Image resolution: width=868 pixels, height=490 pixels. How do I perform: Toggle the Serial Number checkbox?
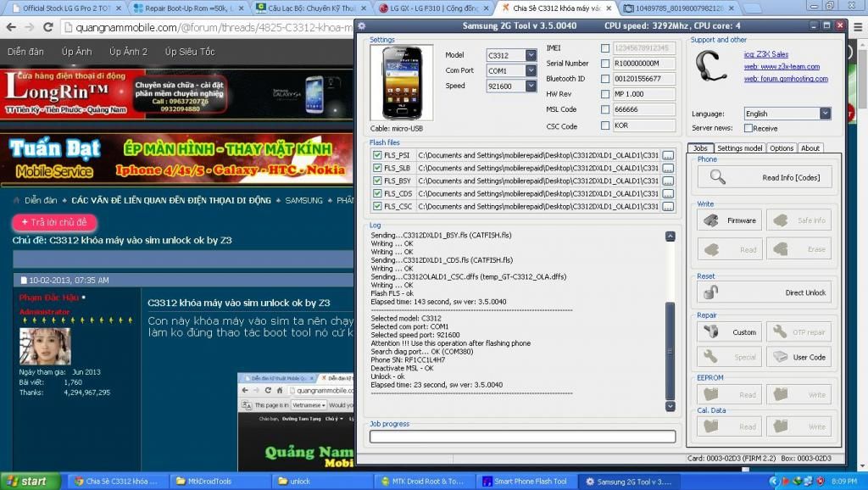(605, 64)
